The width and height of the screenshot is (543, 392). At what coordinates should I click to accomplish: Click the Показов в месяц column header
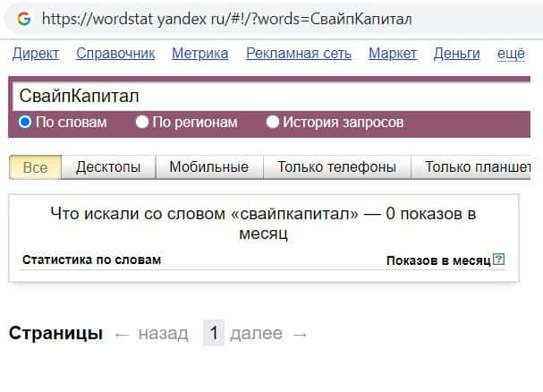pyautogui.click(x=438, y=260)
